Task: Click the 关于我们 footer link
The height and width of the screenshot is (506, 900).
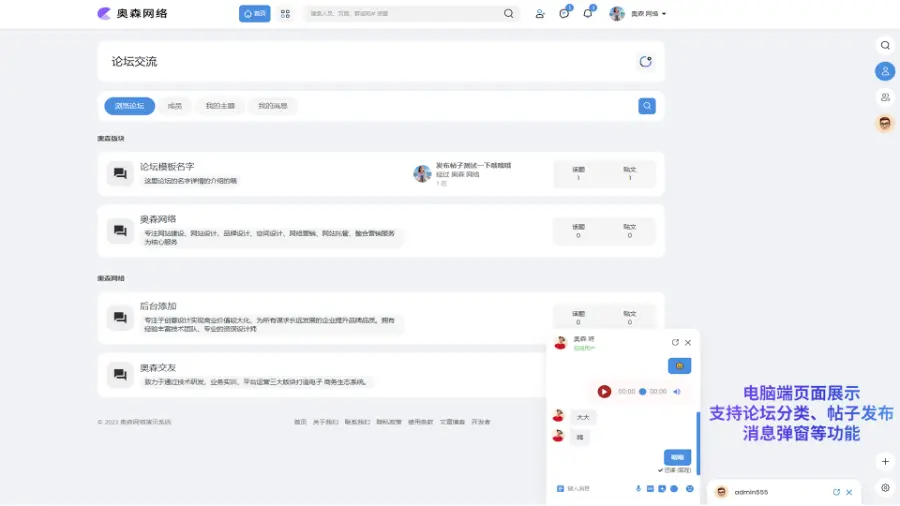Action: (326, 422)
